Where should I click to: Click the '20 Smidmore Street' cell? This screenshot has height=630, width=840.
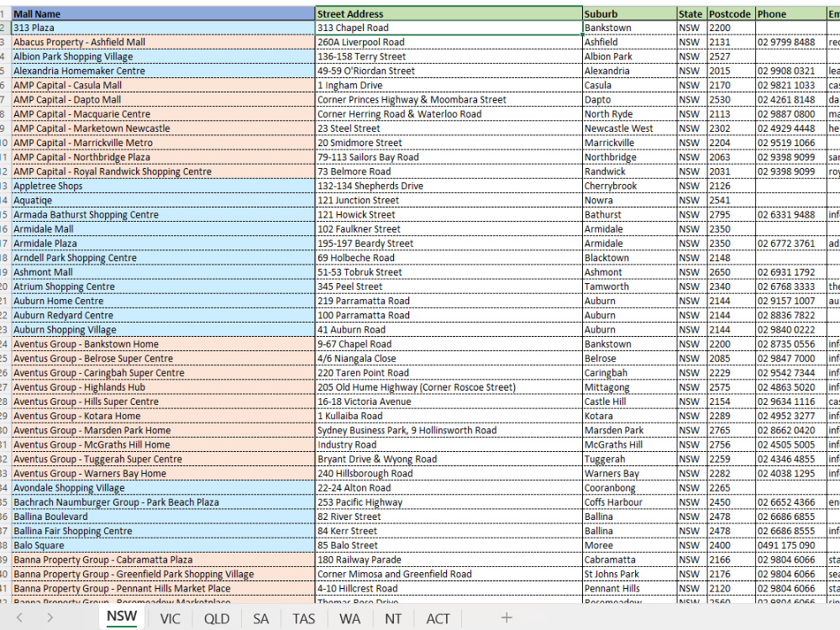coord(449,143)
